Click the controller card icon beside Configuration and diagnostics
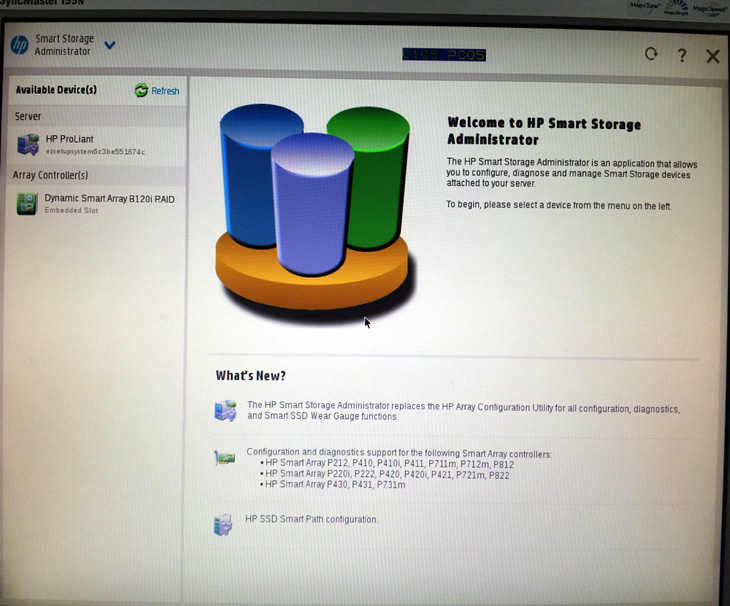The image size is (730, 606). [x=224, y=458]
